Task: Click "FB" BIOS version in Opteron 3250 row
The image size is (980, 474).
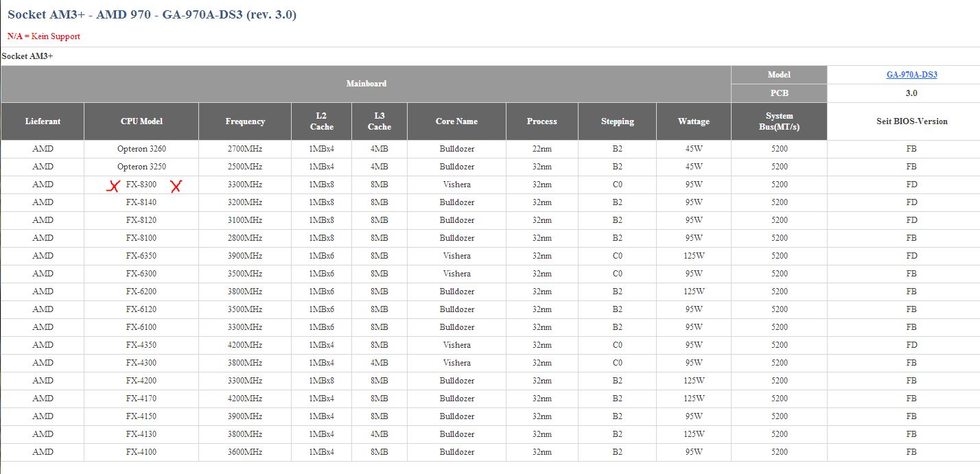Action: [x=911, y=167]
